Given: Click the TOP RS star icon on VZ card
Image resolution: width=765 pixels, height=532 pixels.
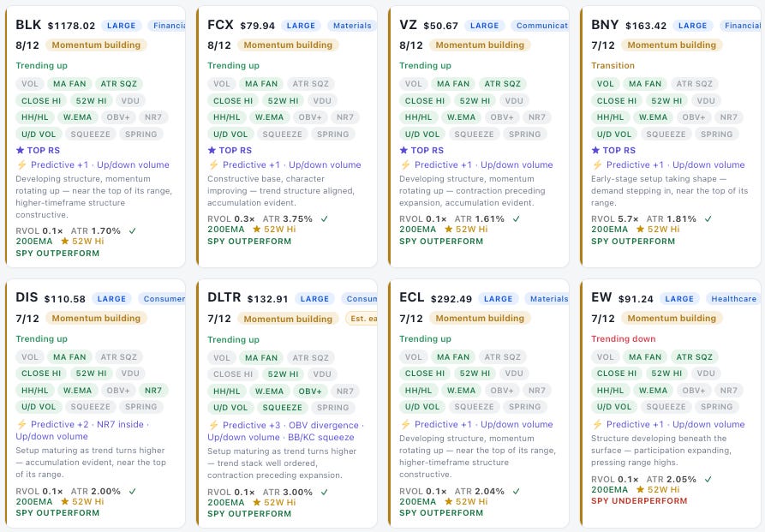Looking at the screenshot, I should click(x=403, y=150).
